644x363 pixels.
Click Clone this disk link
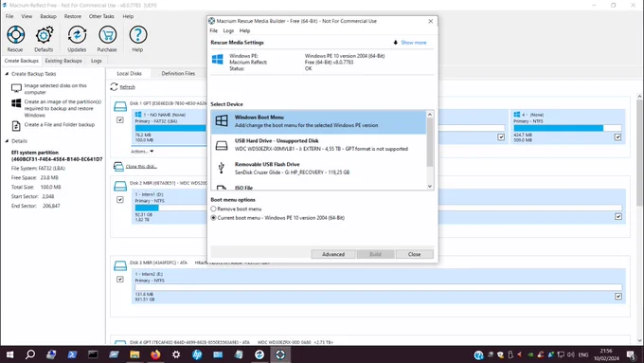point(141,167)
